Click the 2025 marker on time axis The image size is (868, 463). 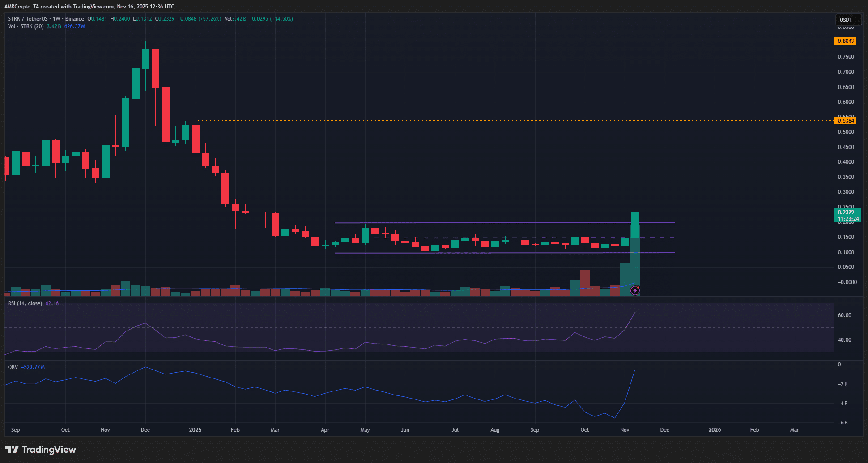tap(195, 430)
